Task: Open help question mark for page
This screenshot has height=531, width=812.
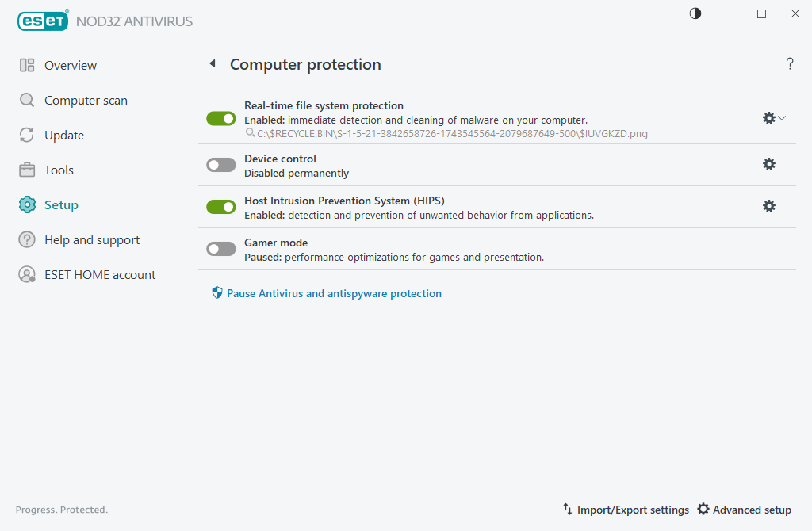Action: pyautogui.click(x=790, y=64)
